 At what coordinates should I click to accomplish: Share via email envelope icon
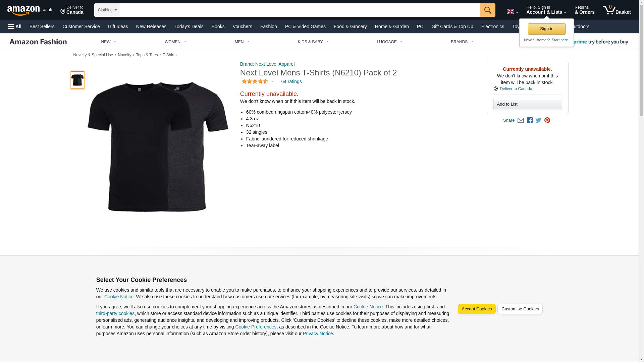click(520, 120)
